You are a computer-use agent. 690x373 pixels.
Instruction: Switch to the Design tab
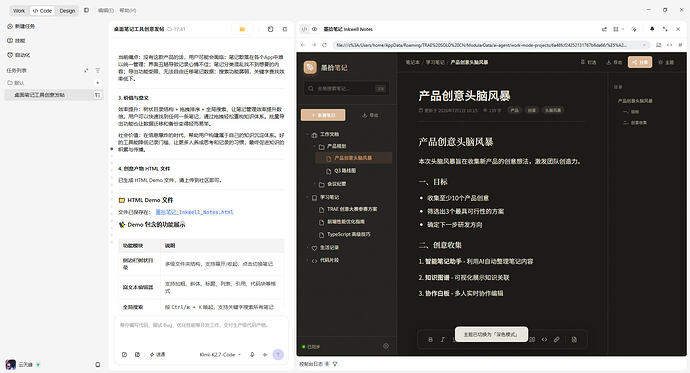click(x=67, y=11)
